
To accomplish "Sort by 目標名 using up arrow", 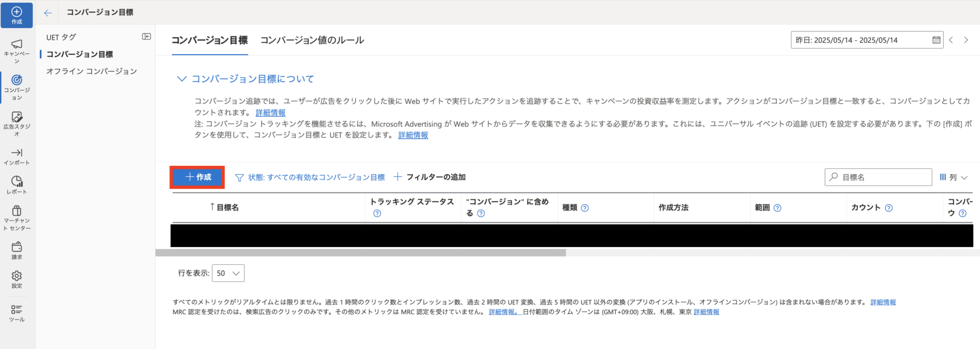I will (212, 207).
